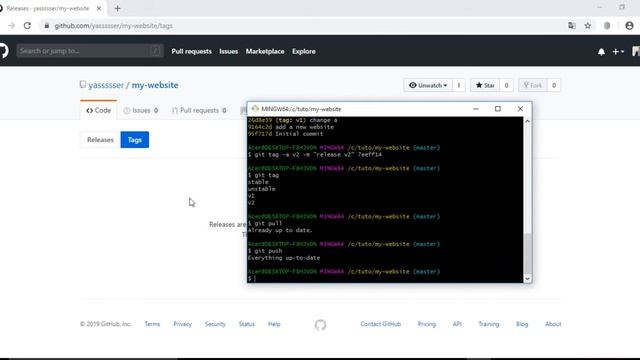Viewport: 640px width, 360px height.
Task: Open the Security footer link
Action: pyautogui.click(x=215, y=324)
